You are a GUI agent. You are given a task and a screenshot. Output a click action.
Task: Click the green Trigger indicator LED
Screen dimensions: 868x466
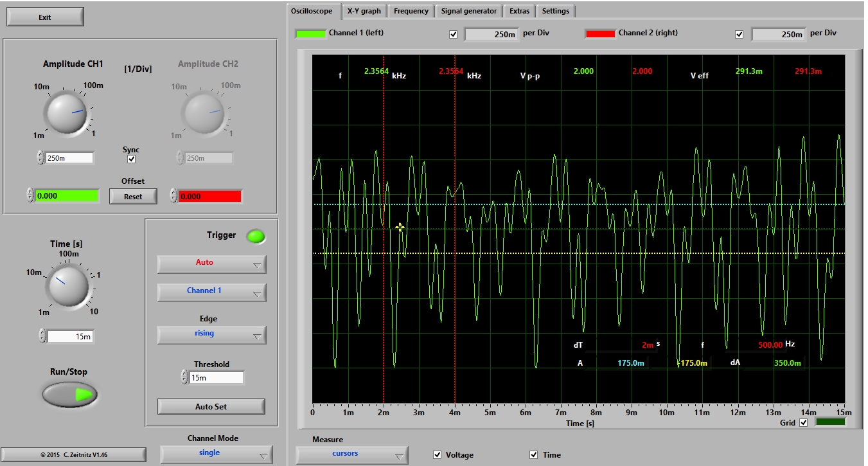click(256, 237)
